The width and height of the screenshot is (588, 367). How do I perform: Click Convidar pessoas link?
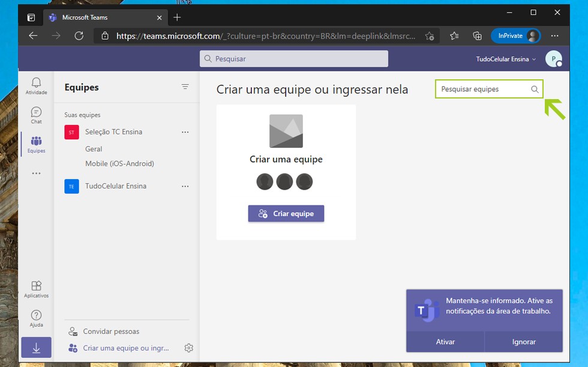tap(111, 331)
